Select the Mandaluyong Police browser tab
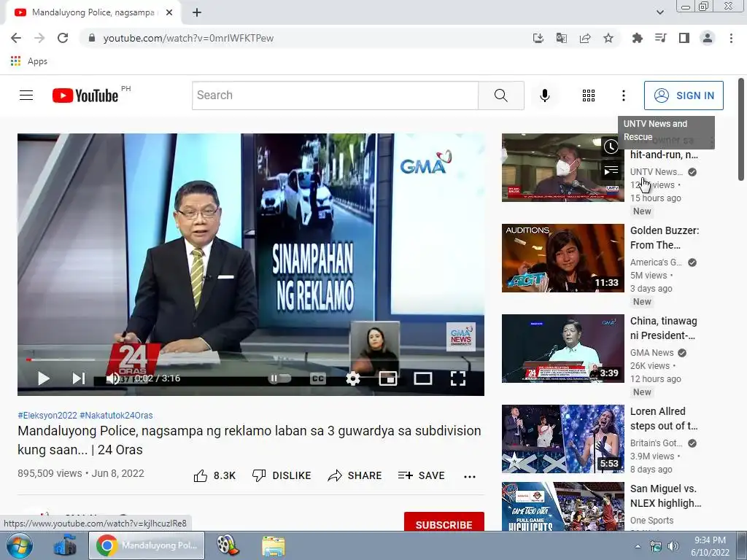The width and height of the screenshot is (747, 560). point(93,13)
